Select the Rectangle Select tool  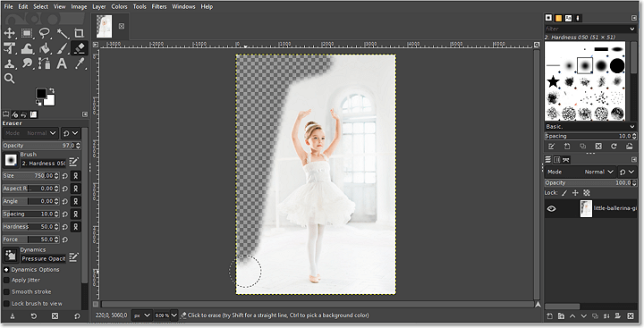click(27, 33)
